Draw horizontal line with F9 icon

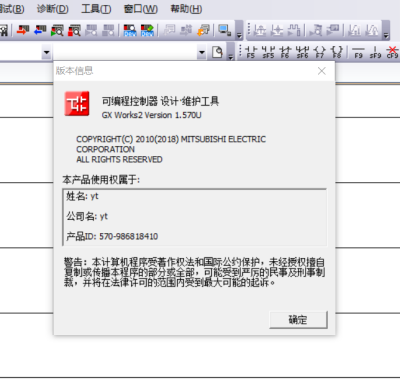[x=358, y=52]
